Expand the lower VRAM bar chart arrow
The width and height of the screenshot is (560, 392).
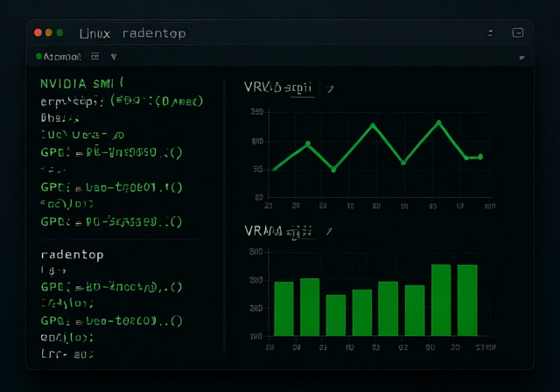329,232
